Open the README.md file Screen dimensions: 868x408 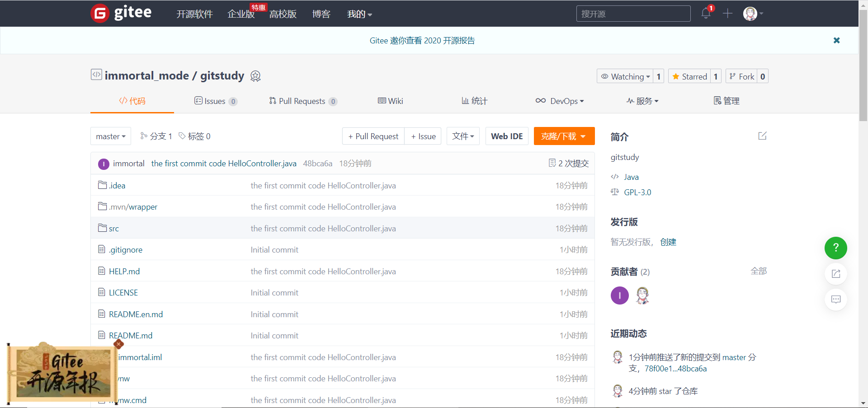[x=131, y=335]
